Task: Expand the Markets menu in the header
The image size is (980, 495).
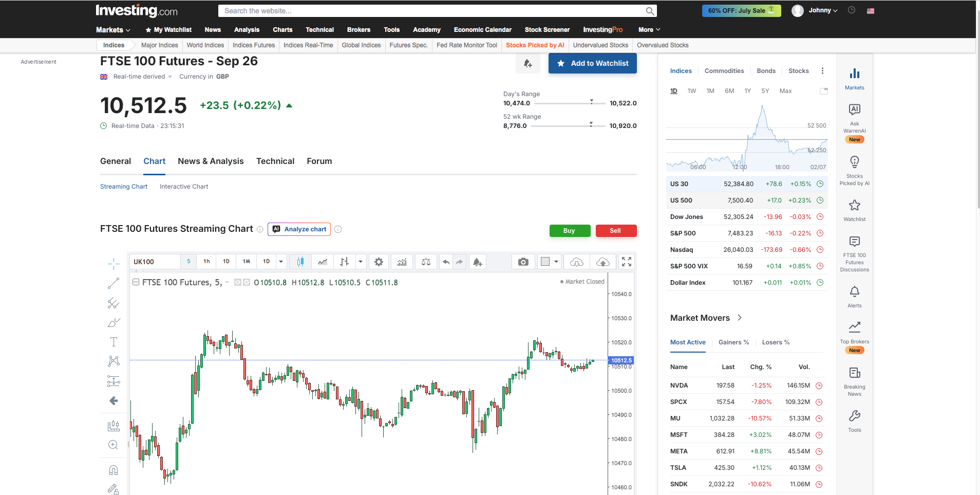Action: coord(113,30)
